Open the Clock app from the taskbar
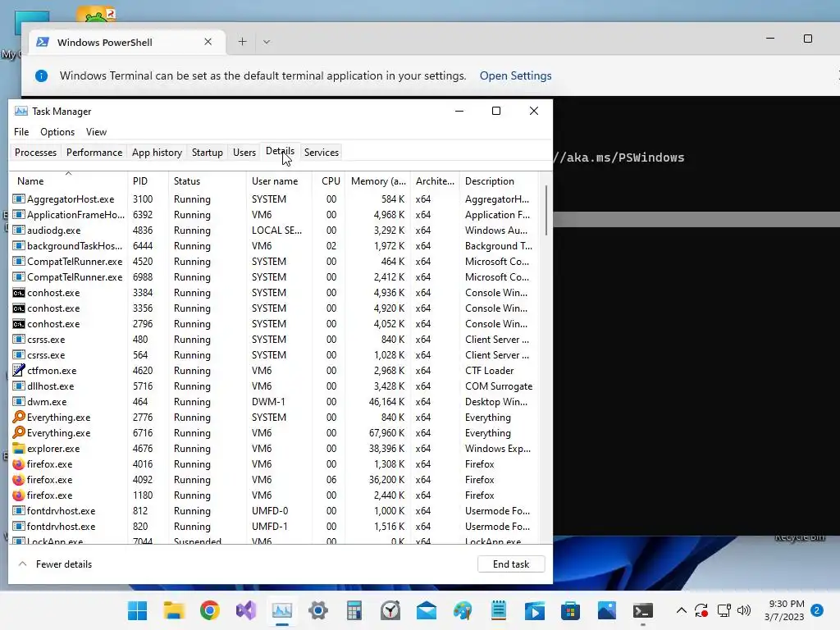The width and height of the screenshot is (840, 630). (x=390, y=610)
